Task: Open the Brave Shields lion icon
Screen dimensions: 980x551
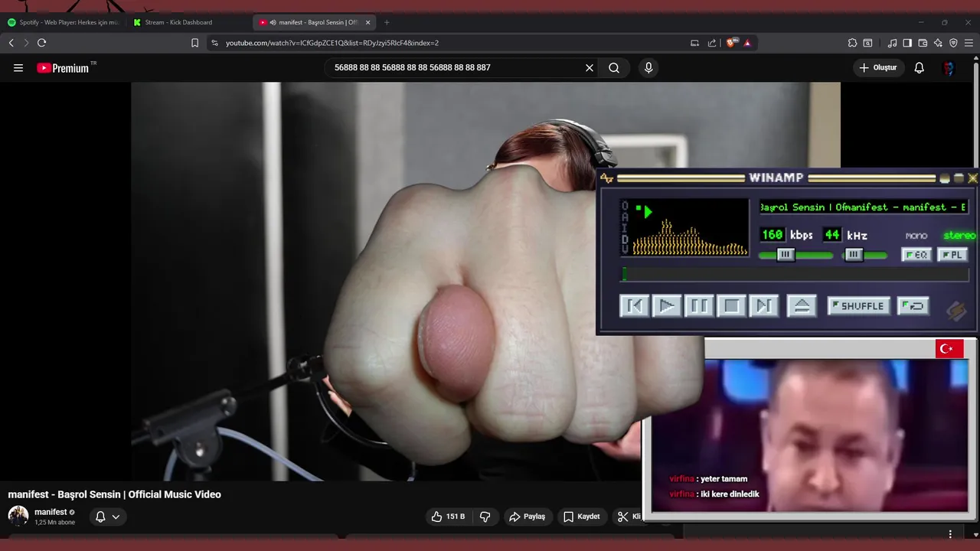Action: pos(731,43)
